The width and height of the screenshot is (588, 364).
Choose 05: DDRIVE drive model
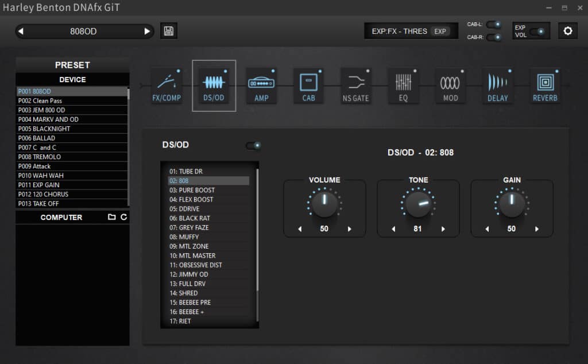(208, 209)
